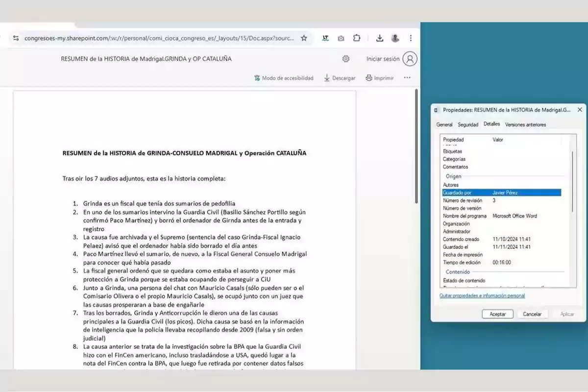
Task: Select the Tiempo de edición row
Action: click(x=501, y=263)
